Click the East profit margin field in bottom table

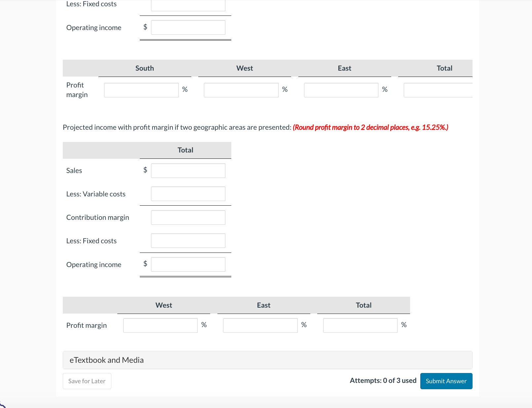(x=260, y=325)
